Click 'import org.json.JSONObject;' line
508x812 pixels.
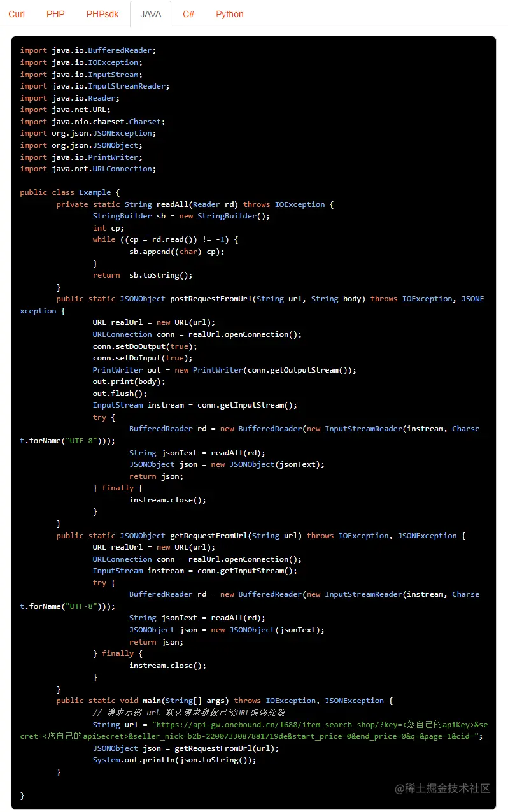[x=81, y=145]
